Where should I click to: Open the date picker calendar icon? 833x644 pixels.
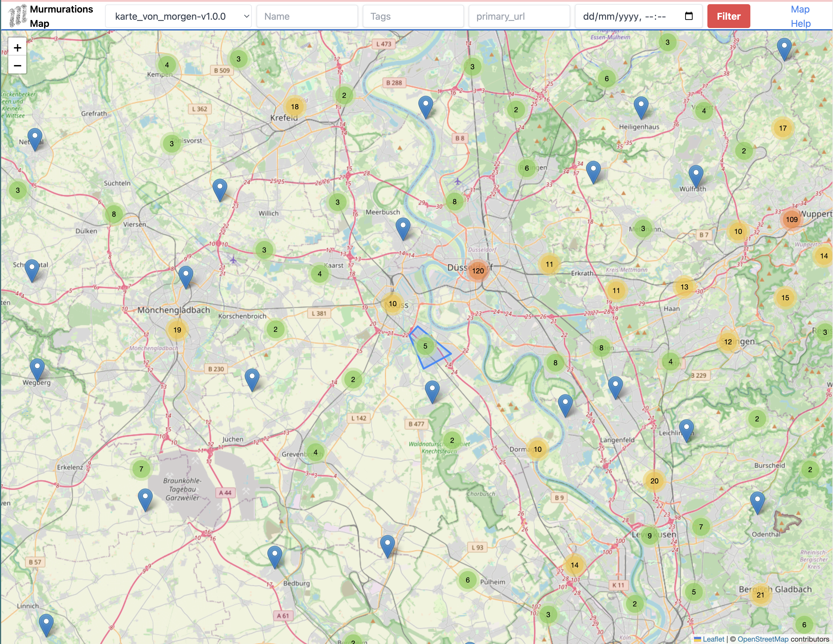688,16
